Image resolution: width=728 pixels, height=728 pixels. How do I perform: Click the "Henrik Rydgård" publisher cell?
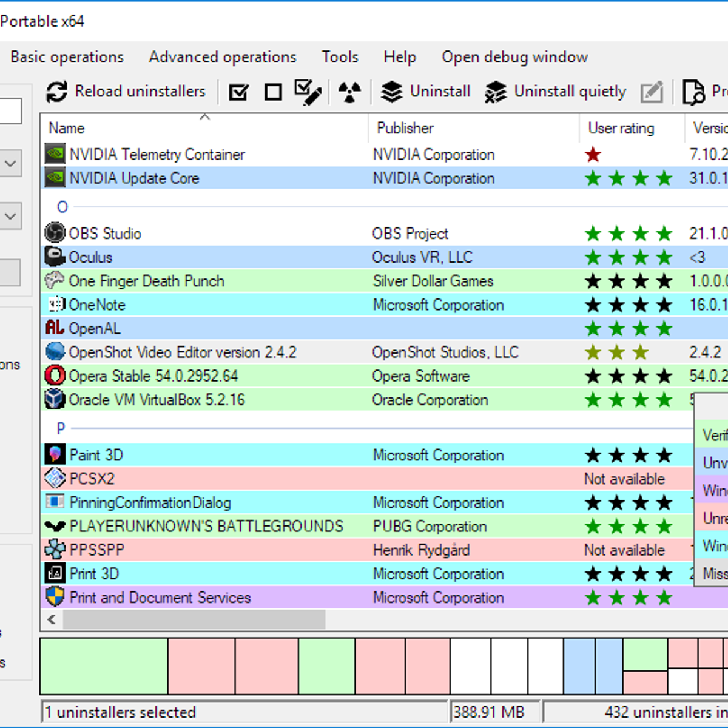(421, 550)
